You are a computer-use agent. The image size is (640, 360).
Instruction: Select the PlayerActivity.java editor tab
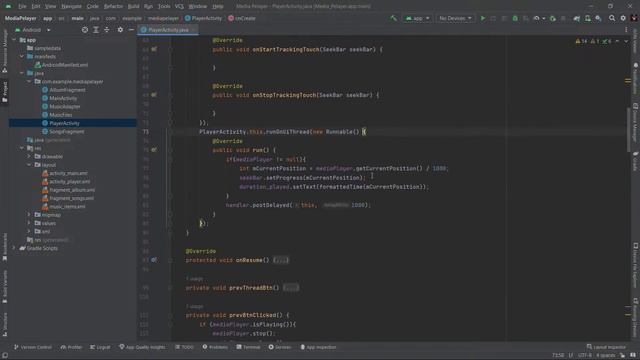coord(168,30)
